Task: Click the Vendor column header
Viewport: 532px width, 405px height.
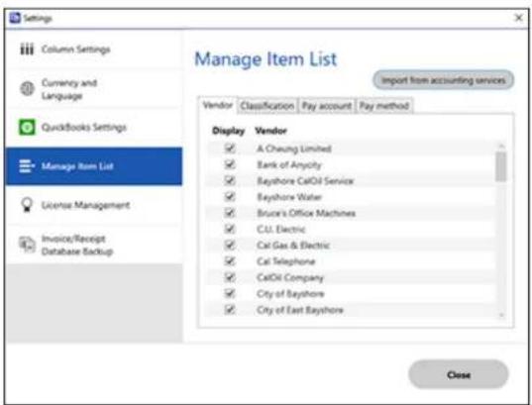Action: (271, 131)
